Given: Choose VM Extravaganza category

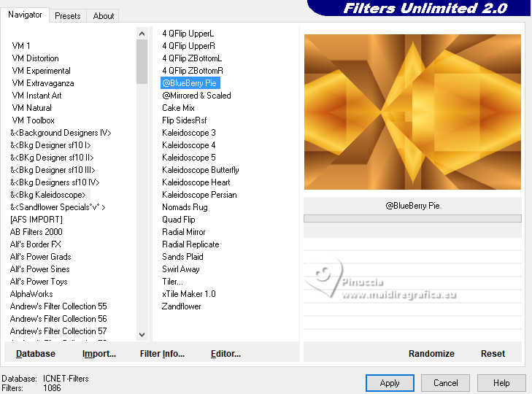Looking at the screenshot, I should [43, 83].
